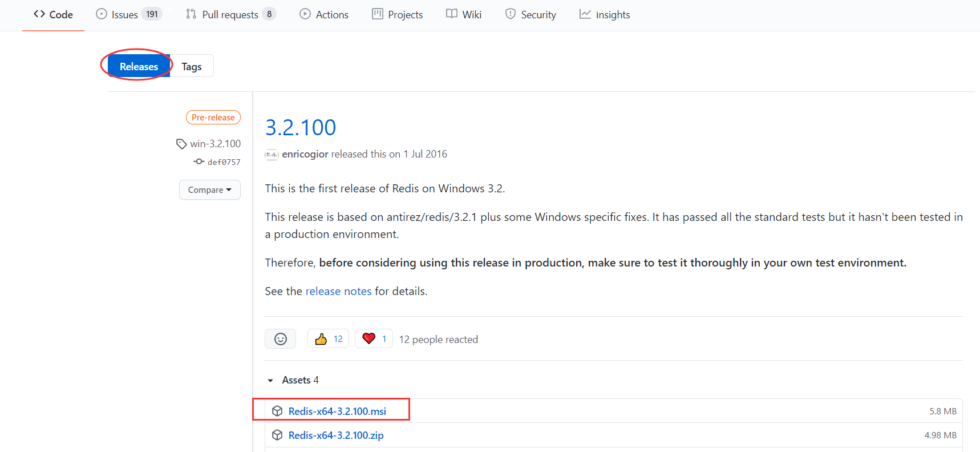Click the 12 people reacted text
The height and width of the screenshot is (452, 980).
[x=439, y=340]
